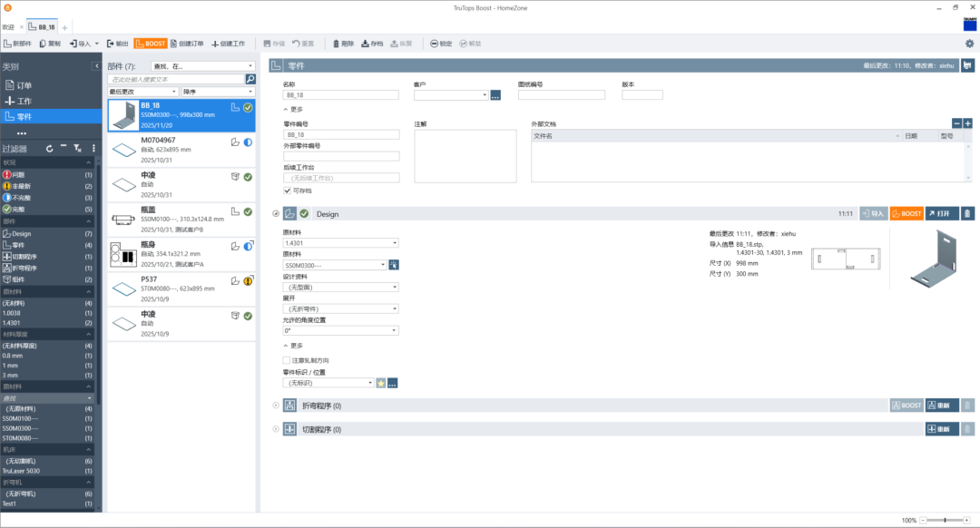The width and height of the screenshot is (980, 528).
Task: Click the zoom slider at bottom right
Action: point(946,520)
